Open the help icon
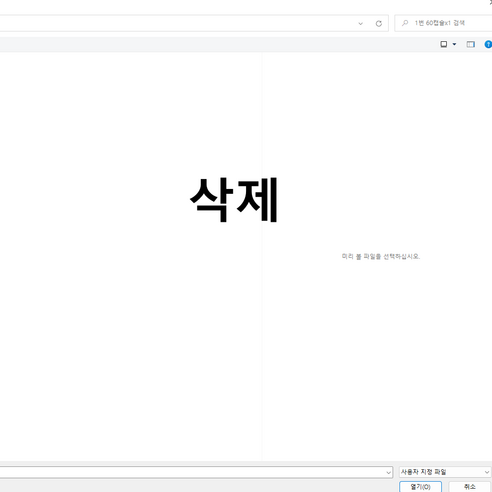Screen dimensions: 492x492 [x=488, y=44]
